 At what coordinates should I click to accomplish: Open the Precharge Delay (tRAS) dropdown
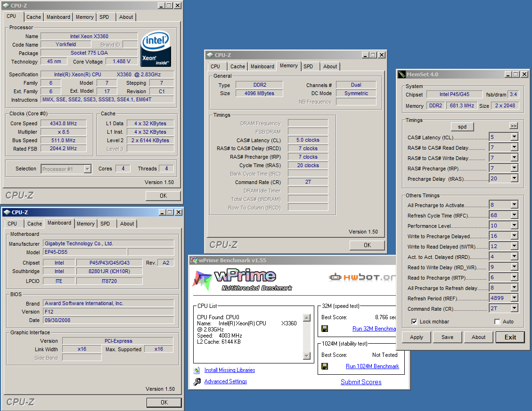point(515,178)
